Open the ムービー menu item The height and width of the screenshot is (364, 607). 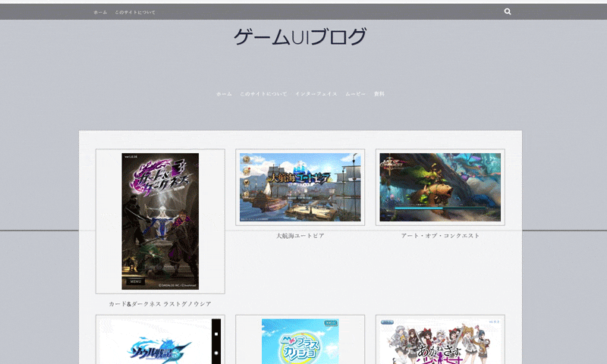click(355, 94)
